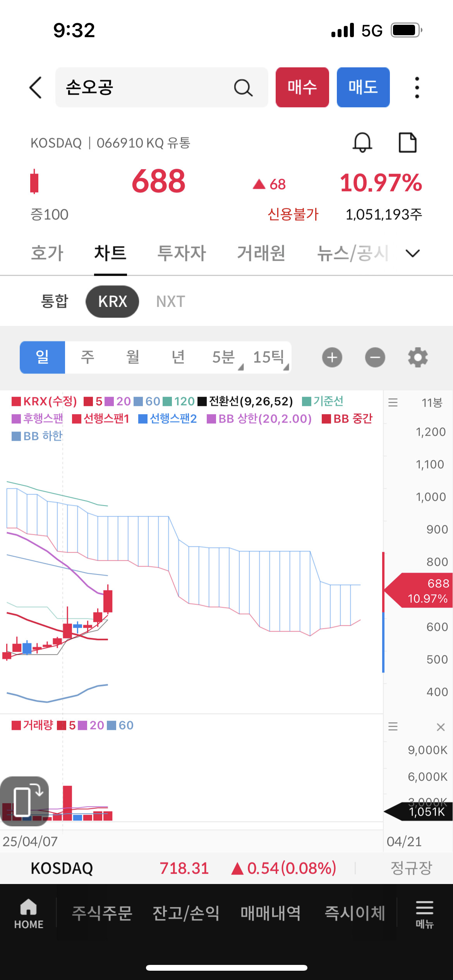Tap the price alert bell icon

point(362,142)
